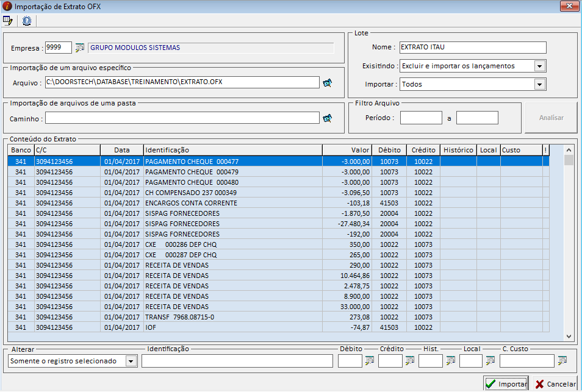Click the Crédito column header
The image size is (582, 392).
point(423,150)
